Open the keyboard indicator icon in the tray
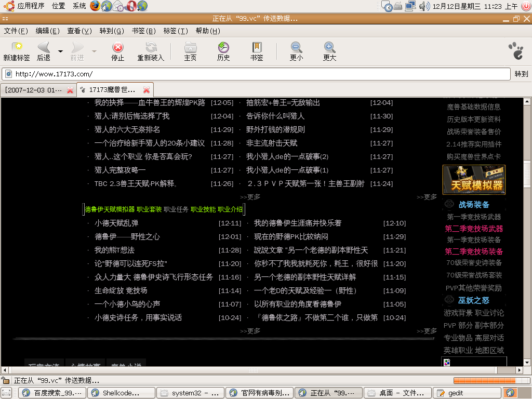532x399 pixels. pyautogui.click(x=398, y=6)
